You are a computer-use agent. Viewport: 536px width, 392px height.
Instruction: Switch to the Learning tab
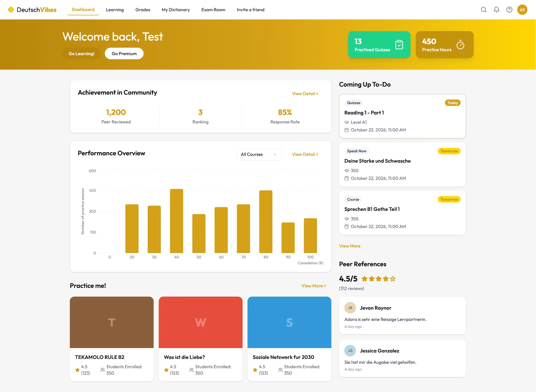pos(115,10)
